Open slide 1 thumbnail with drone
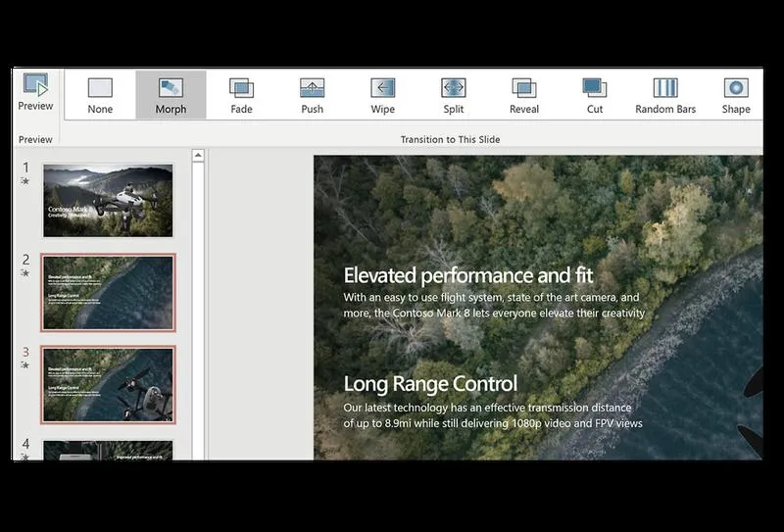The width and height of the screenshot is (784, 532). (x=108, y=201)
